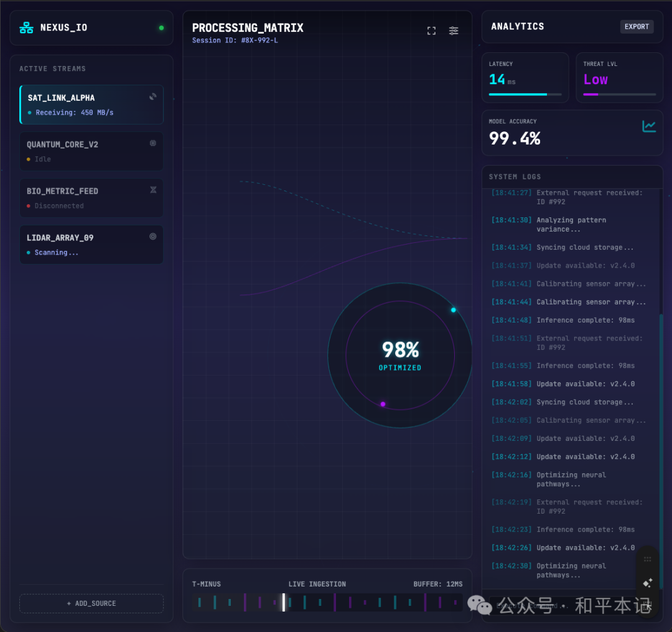Click the DNA icon on BIO_METRIC_FEED
Screen dimensions: 672x632
153,190
